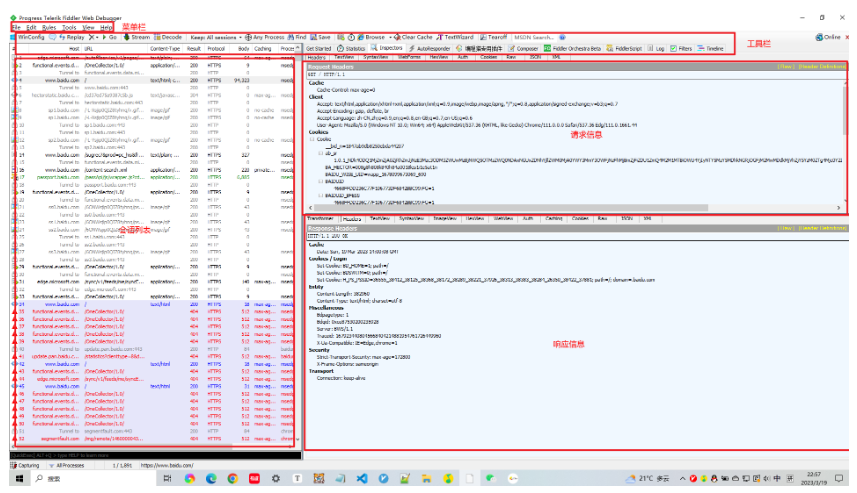Open the Help menu
The height and width of the screenshot is (493, 857).
[x=106, y=27]
